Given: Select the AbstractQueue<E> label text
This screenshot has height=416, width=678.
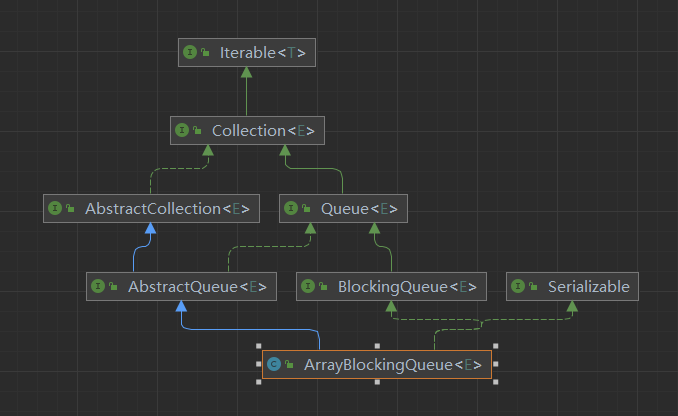Looking at the screenshot, I should 198,287.
